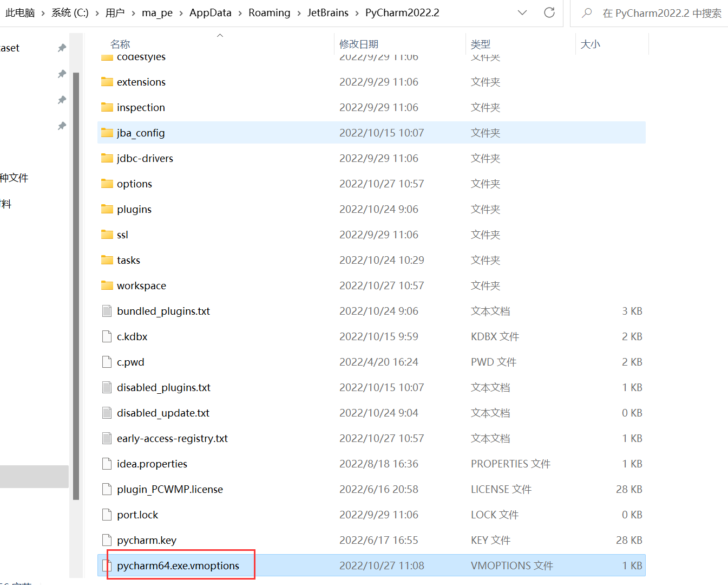Select 种文件 item in navigation pane
Screen dimensions: 728x585
tap(14, 178)
